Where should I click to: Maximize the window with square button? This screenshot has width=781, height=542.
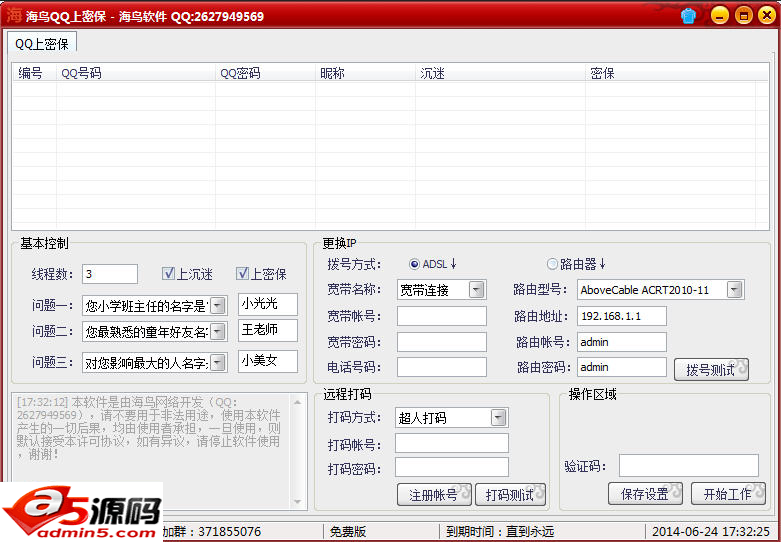tap(743, 15)
